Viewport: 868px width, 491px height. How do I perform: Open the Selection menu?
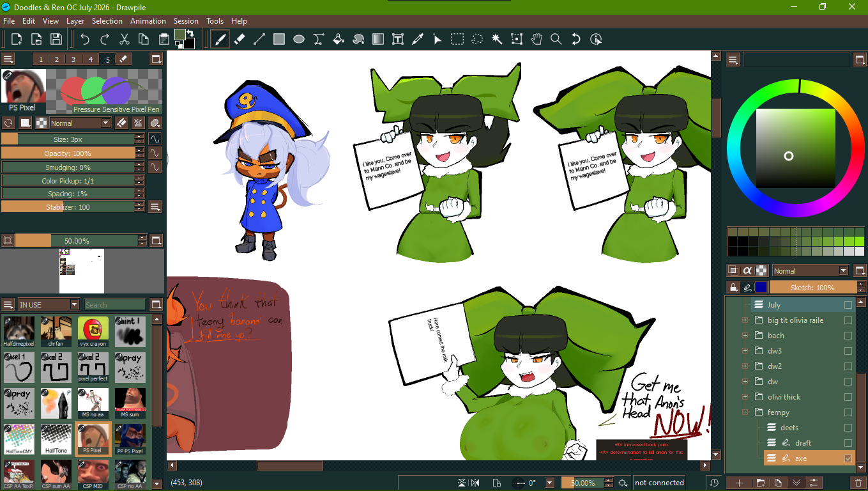click(x=107, y=21)
